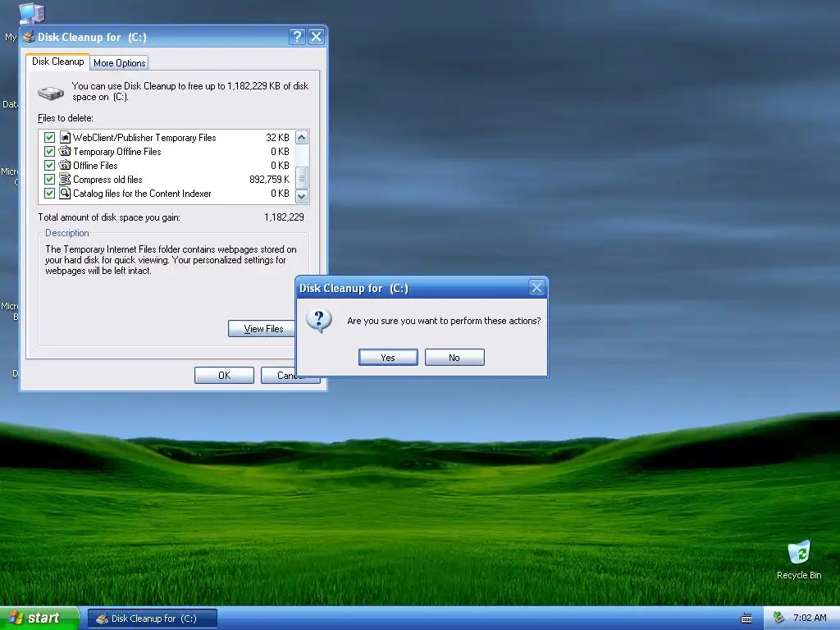
Task: Click the system tray cleanup icon
Action: (778, 619)
